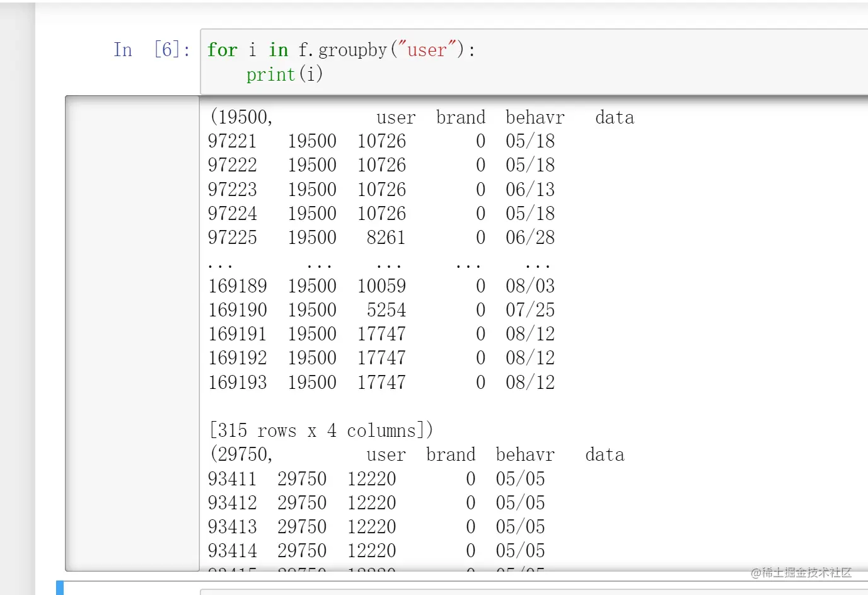Image resolution: width=868 pixels, height=595 pixels.
Task: Click "10726" in row 97221
Action: (x=382, y=141)
